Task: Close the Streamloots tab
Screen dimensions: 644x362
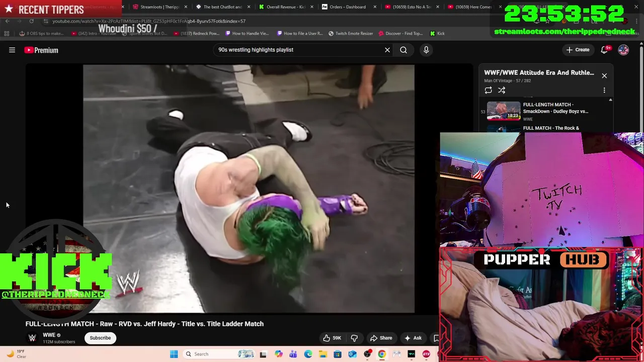Action: click(x=186, y=7)
